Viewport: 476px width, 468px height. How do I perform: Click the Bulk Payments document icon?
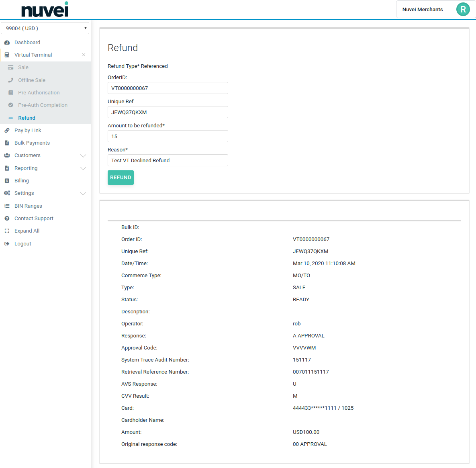(x=7, y=143)
